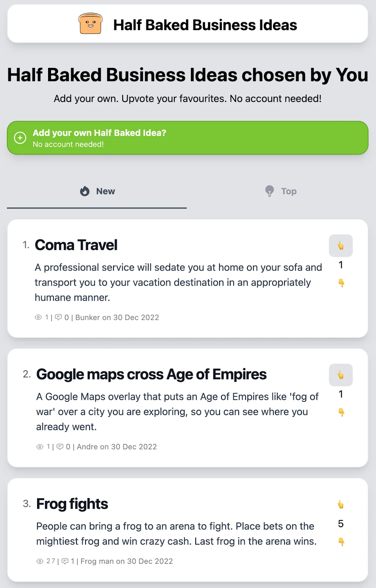376x588 pixels.
Task: Open the Frog fights idea title
Action: point(72,504)
